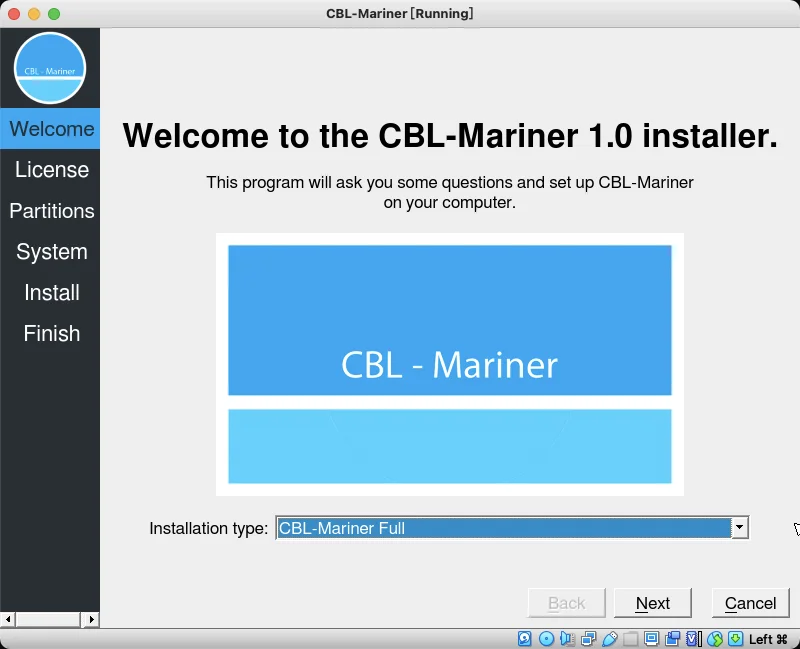This screenshot has height=649, width=800.
Task: Click the CPU virtualization status icon
Action: 694,639
